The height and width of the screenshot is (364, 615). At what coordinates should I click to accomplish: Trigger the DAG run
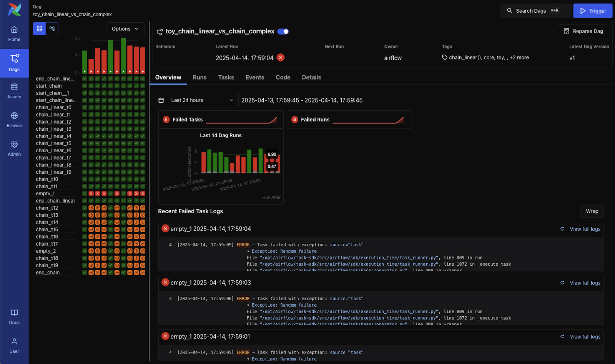pyautogui.click(x=592, y=11)
